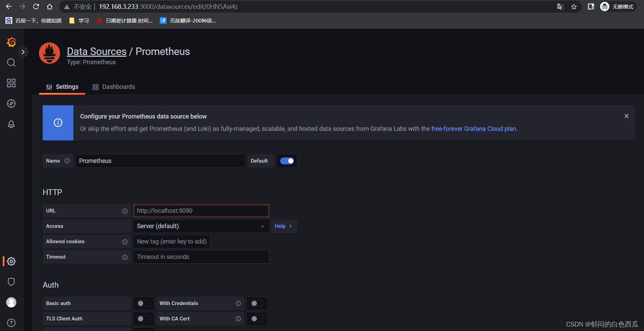The height and width of the screenshot is (331, 644).
Task: Enable the With CA Cert switch
Action: (x=257, y=319)
